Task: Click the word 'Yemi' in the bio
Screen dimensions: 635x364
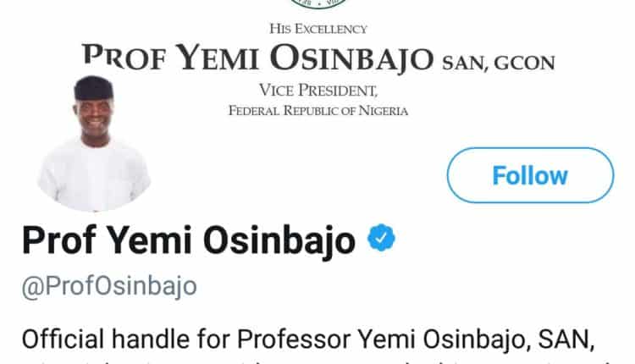Action: [387, 339]
